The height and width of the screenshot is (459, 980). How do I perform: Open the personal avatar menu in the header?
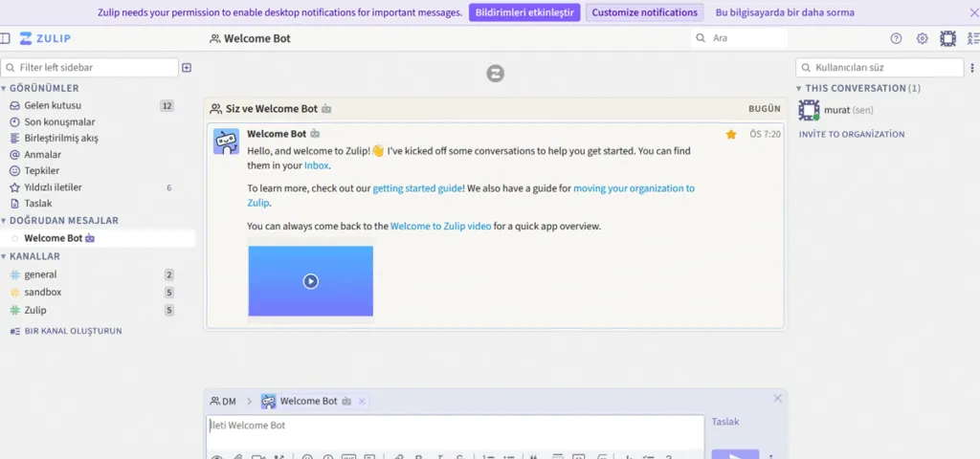947,39
